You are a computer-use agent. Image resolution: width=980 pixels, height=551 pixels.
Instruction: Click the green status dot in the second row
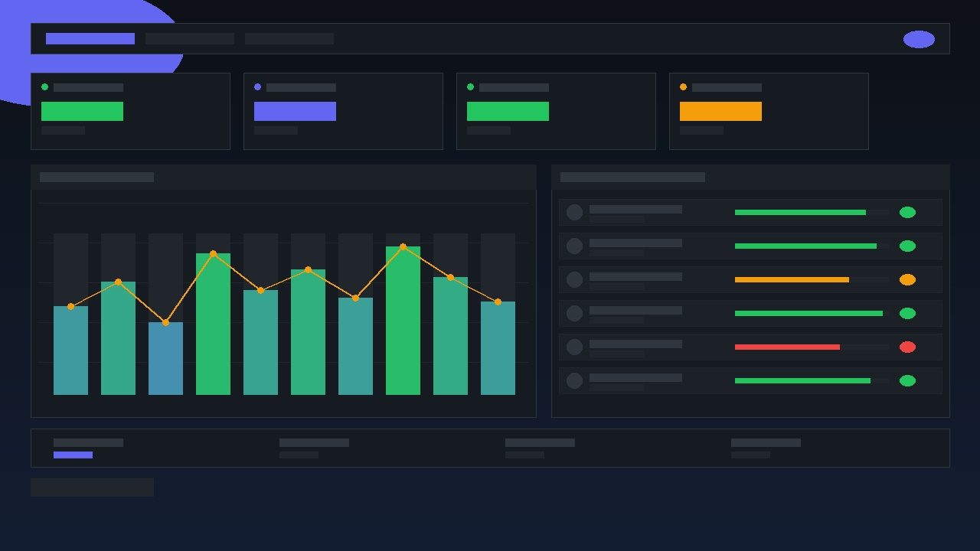point(907,246)
